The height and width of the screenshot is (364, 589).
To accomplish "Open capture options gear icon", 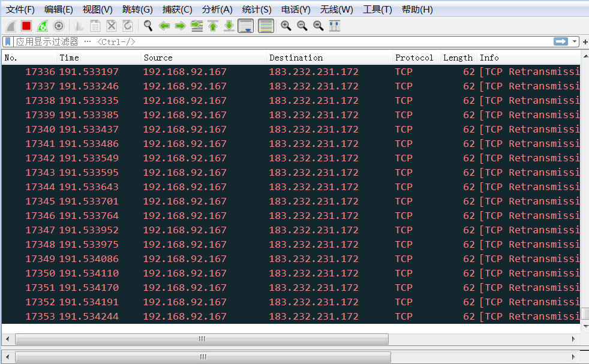I will coord(59,26).
